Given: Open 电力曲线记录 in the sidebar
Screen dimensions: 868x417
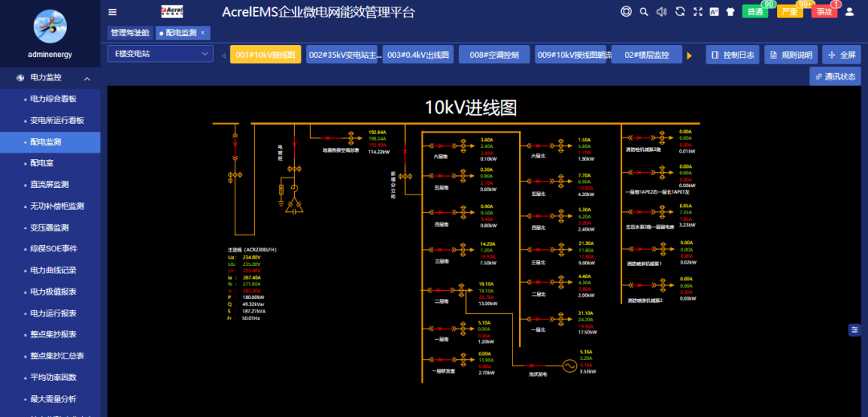Looking at the screenshot, I should (51, 271).
